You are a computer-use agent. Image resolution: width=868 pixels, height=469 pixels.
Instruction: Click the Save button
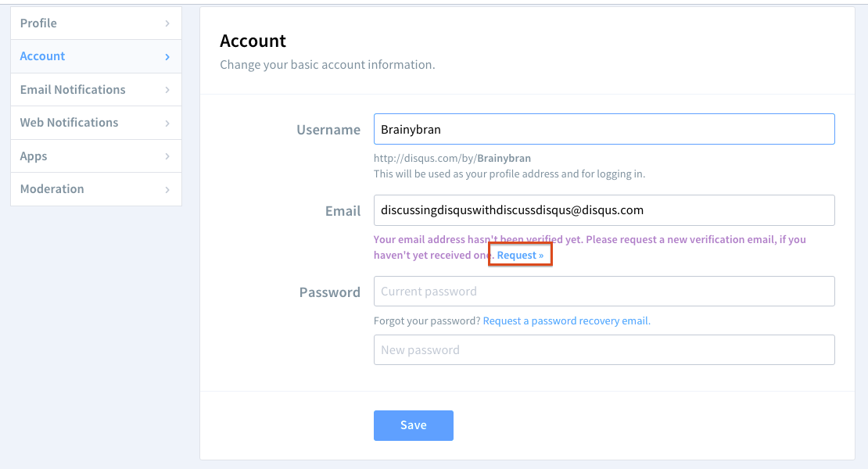413,425
